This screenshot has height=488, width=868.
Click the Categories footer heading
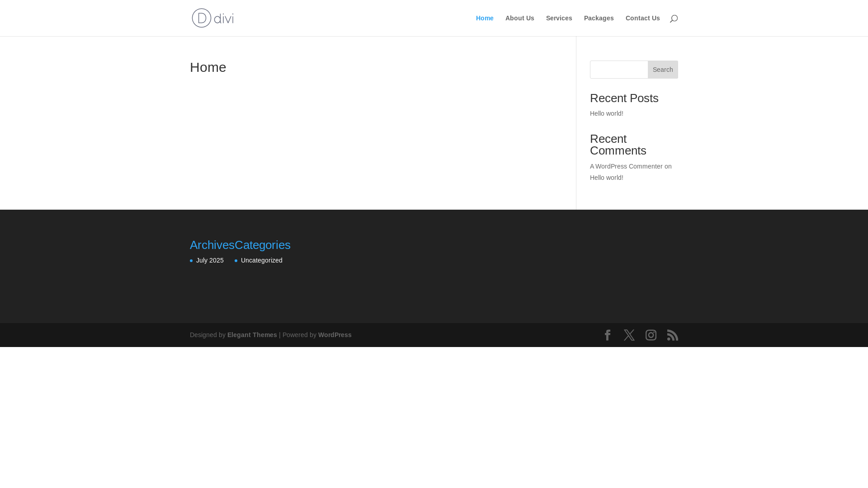(263, 245)
